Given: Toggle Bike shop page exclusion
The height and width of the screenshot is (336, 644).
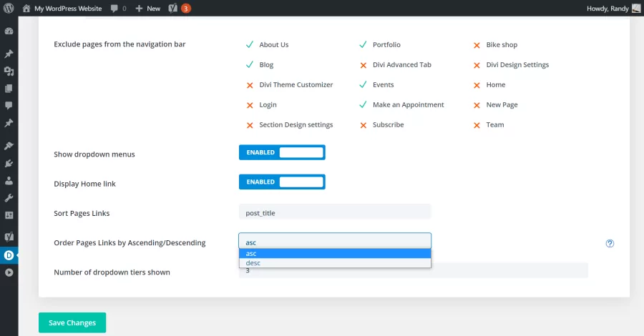Looking at the screenshot, I should [477, 45].
